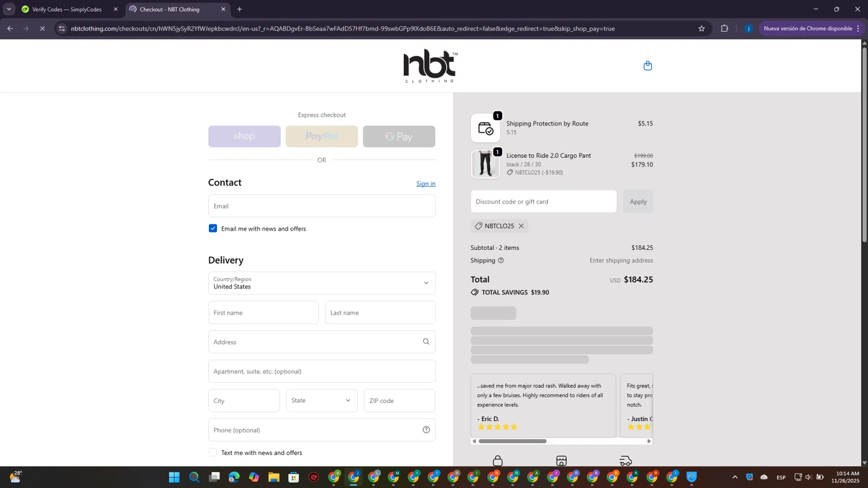Screen dimensions: 868x488
Task: Open a new browser tab
Action: tap(240, 9)
